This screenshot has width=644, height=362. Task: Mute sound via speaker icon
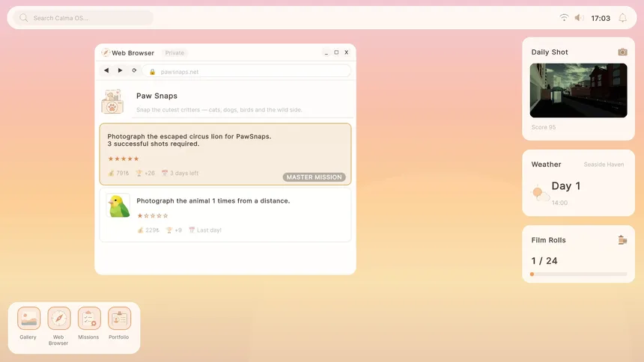[579, 18]
